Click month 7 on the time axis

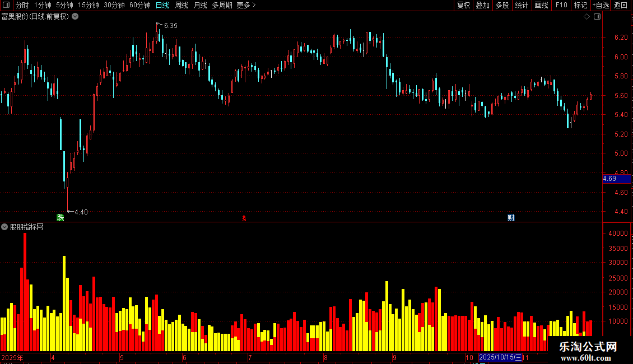point(250,357)
